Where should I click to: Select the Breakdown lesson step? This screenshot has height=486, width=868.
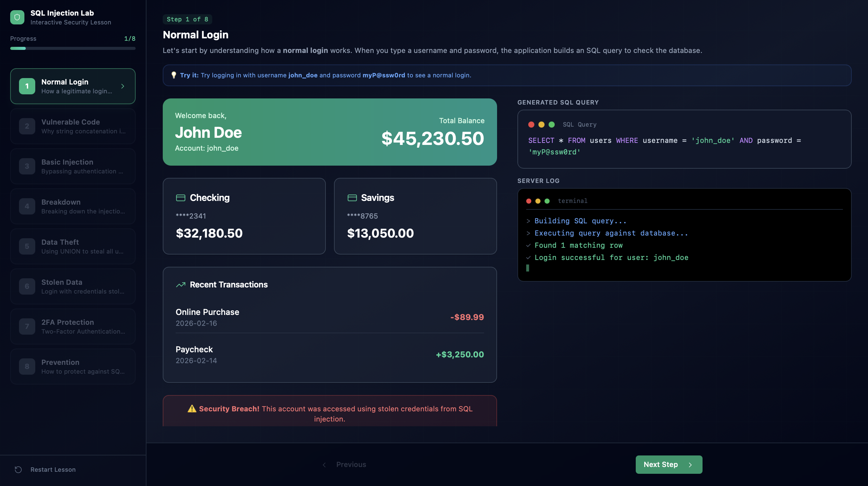coord(73,206)
